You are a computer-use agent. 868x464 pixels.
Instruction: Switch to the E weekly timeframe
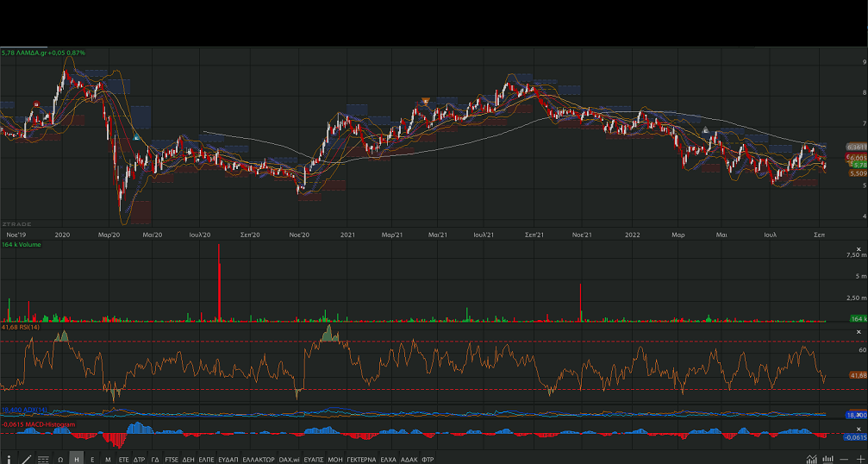point(92,459)
